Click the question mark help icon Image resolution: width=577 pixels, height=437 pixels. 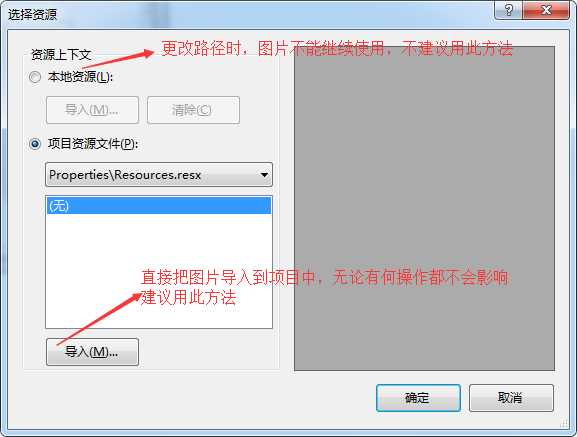508,10
